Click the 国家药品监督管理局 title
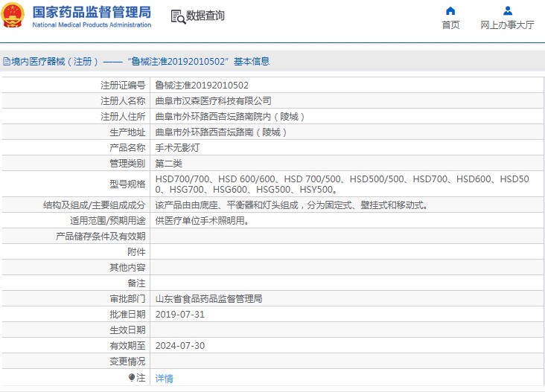 pyautogui.click(x=92, y=12)
